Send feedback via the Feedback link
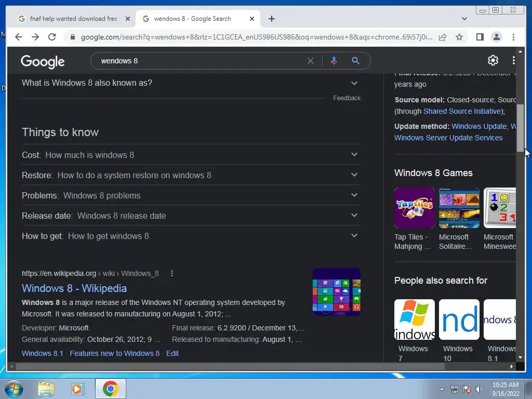 click(347, 98)
